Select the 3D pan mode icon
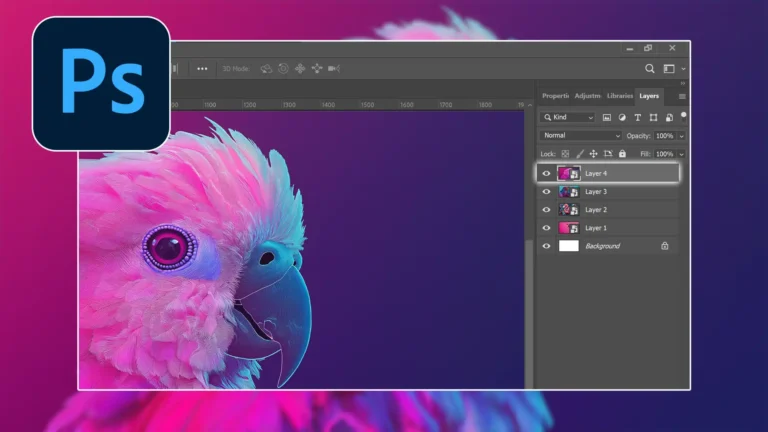Viewport: 768px width, 432px height. 300,69
